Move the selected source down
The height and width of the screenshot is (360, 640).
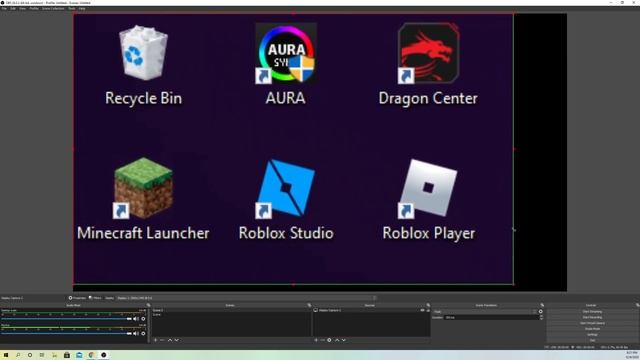[x=344, y=340]
